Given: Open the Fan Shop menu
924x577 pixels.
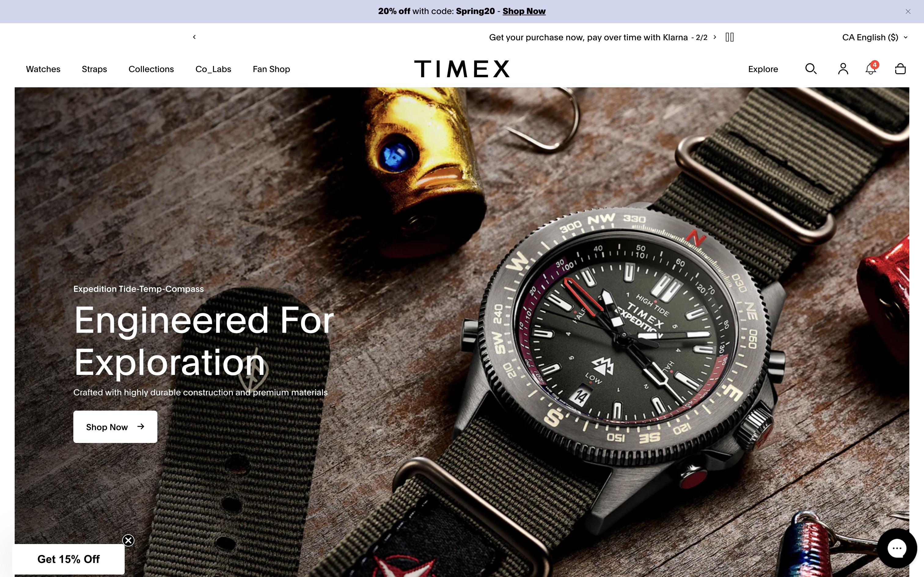Looking at the screenshot, I should point(271,69).
